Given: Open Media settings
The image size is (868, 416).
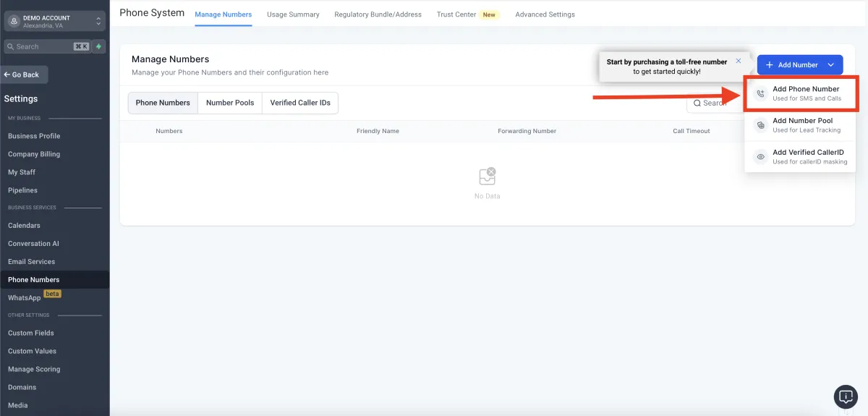Looking at the screenshot, I should pyautogui.click(x=18, y=405).
